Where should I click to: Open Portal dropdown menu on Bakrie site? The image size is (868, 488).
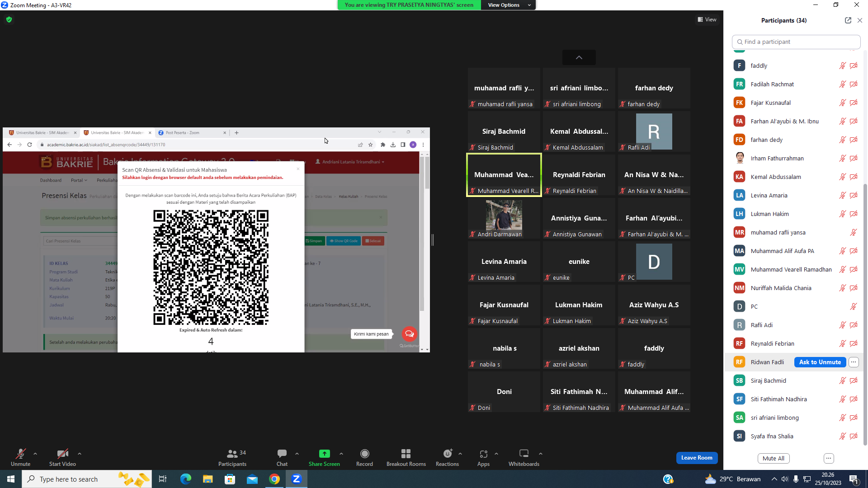(x=79, y=180)
